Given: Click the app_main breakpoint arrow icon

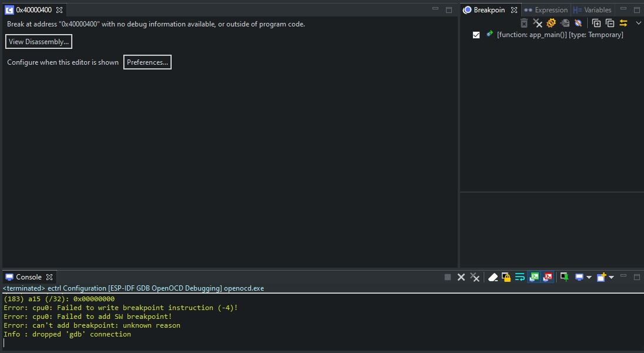Looking at the screenshot, I should point(489,34).
